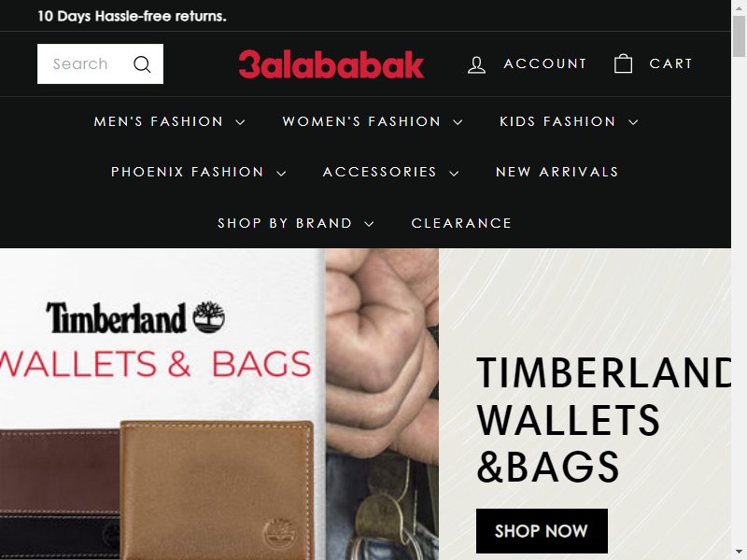Open the Shop By Brand dropdown arrow
The image size is (747, 560).
(369, 224)
